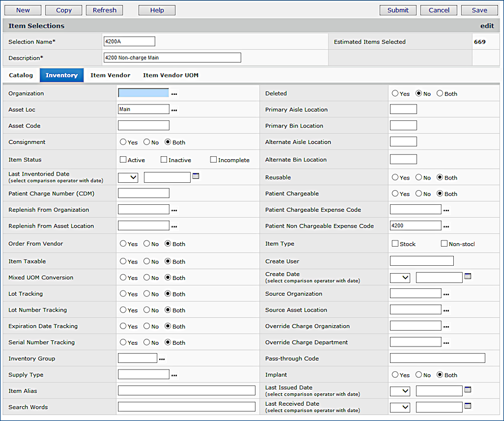This screenshot has height=421, width=504.
Task: Select No for Implant
Action: click(419, 375)
